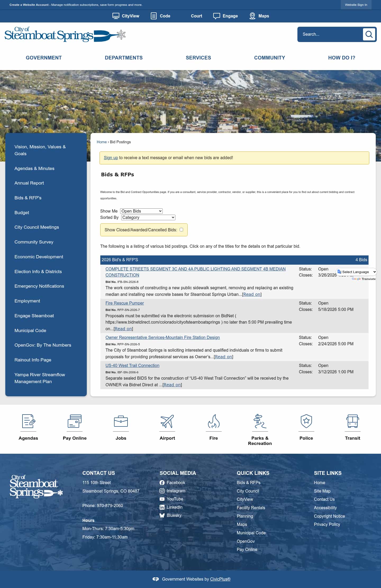Open the Agendas quick icon

(x=28, y=421)
